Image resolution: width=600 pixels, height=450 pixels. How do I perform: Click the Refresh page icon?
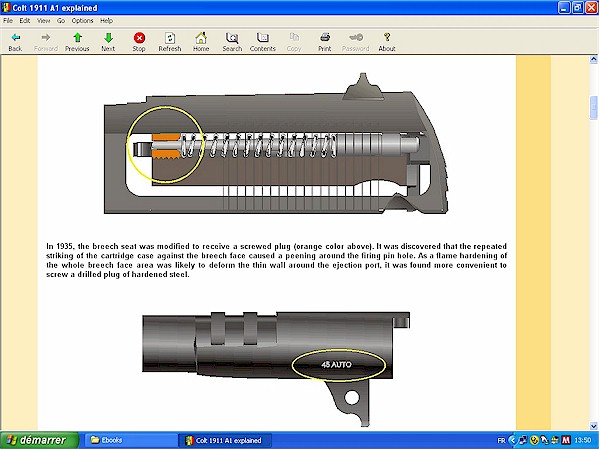click(170, 38)
